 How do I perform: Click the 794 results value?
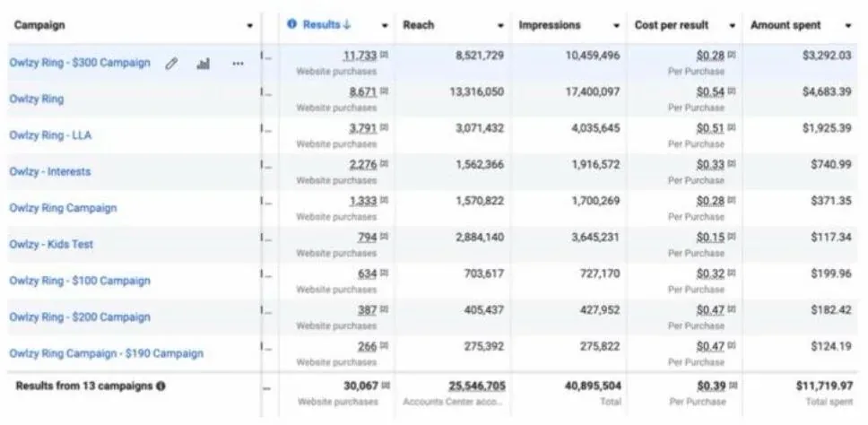(367, 238)
